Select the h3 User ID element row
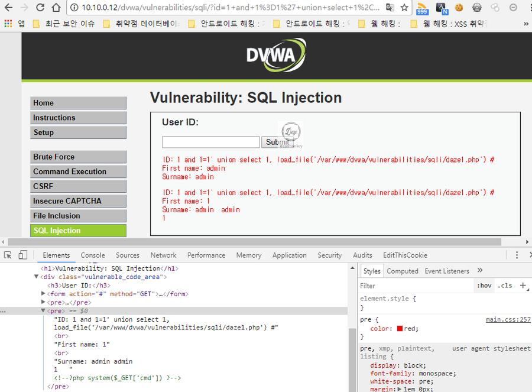The image size is (532, 392). pos(79,286)
